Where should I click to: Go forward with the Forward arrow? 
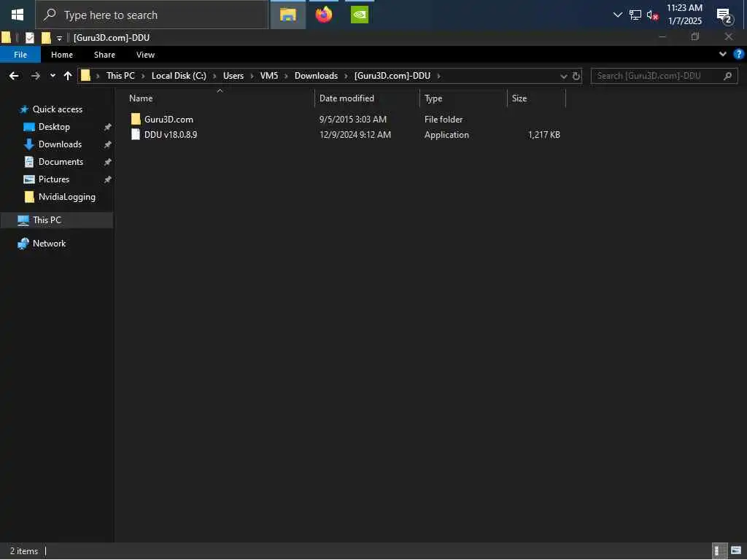point(35,76)
